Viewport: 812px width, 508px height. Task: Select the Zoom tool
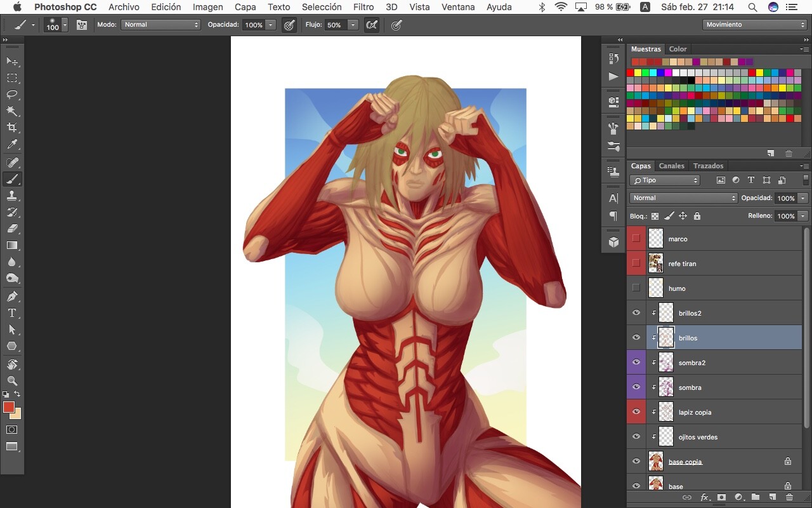click(x=12, y=381)
